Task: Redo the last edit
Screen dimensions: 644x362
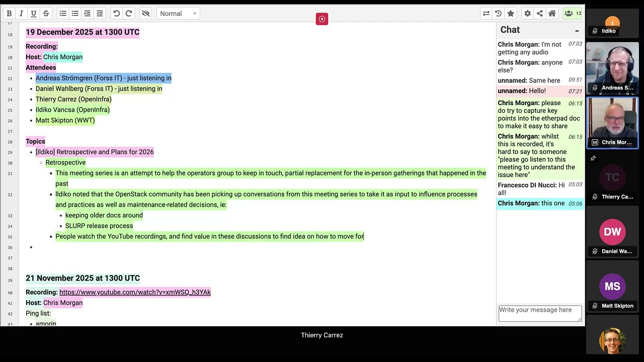Action: (129, 14)
